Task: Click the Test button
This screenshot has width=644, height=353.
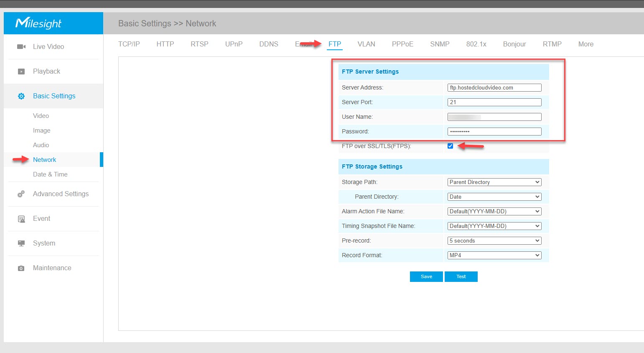Action: pos(461,277)
